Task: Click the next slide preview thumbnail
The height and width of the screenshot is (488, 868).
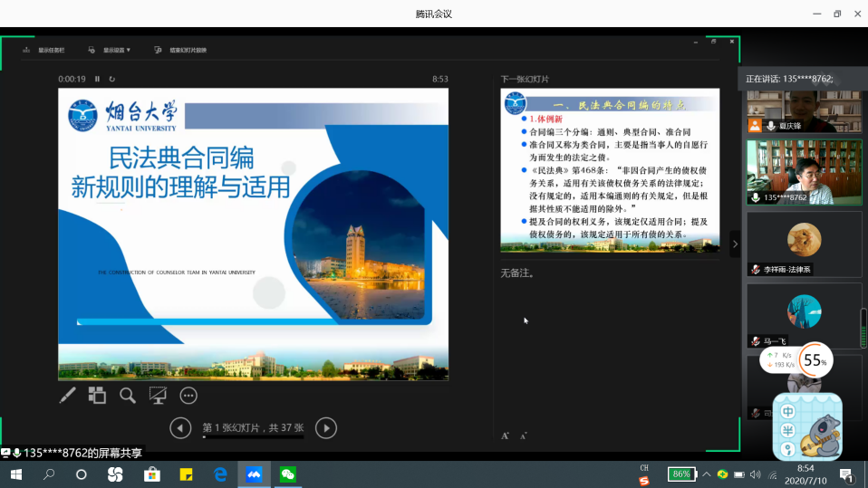Action: [x=610, y=169]
